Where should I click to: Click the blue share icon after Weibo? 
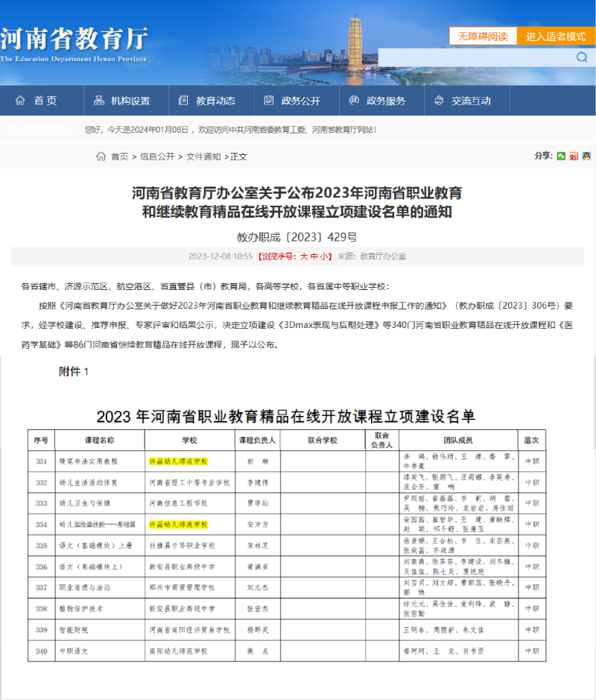586,156
